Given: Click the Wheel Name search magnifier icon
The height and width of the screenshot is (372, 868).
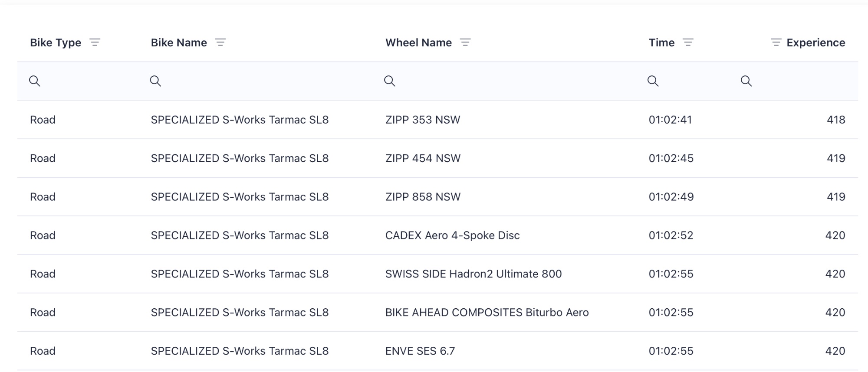Looking at the screenshot, I should coord(390,81).
